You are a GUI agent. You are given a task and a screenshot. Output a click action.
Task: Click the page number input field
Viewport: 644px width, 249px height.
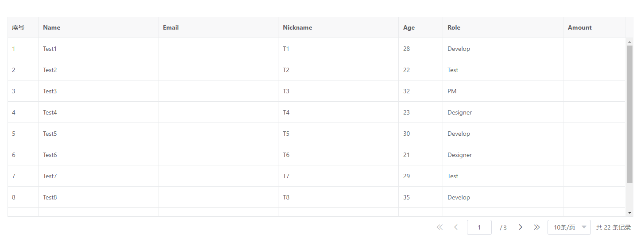pos(479,227)
